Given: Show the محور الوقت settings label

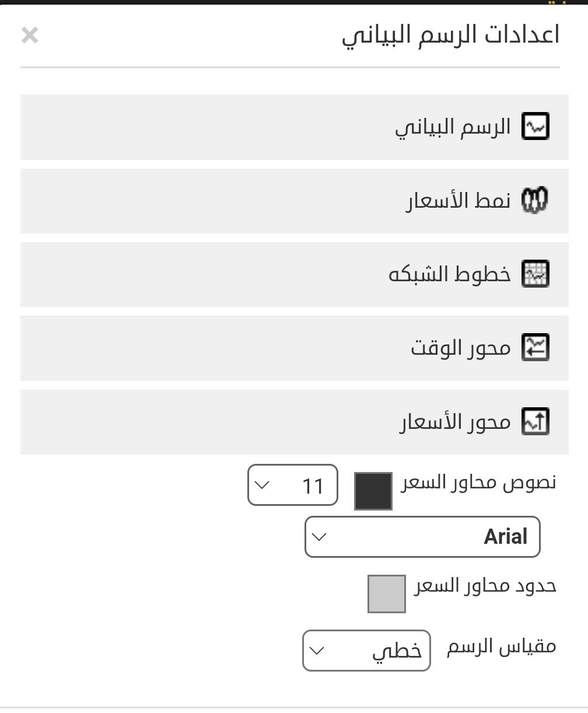Looking at the screenshot, I should click(460, 348).
